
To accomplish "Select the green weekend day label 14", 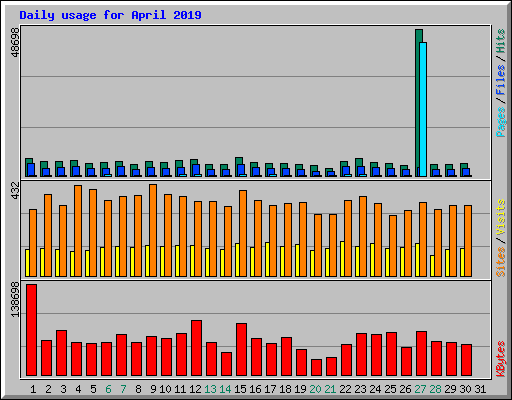I will coord(225,389).
